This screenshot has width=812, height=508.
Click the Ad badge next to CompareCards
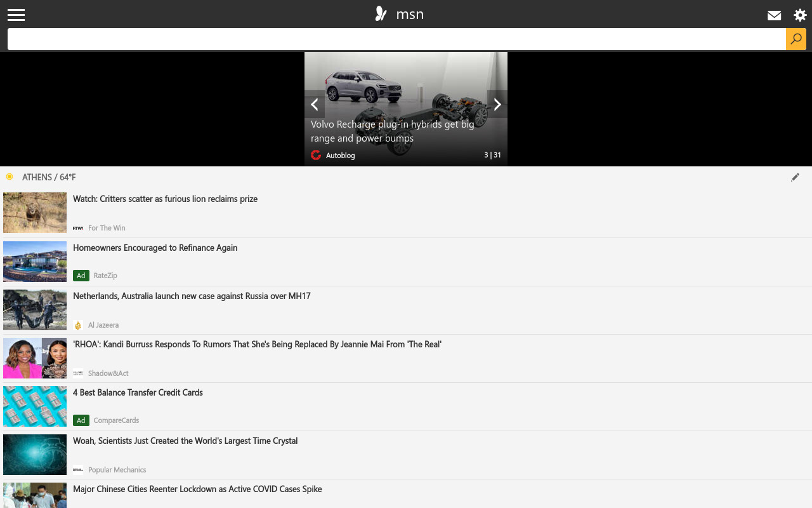pyautogui.click(x=81, y=420)
